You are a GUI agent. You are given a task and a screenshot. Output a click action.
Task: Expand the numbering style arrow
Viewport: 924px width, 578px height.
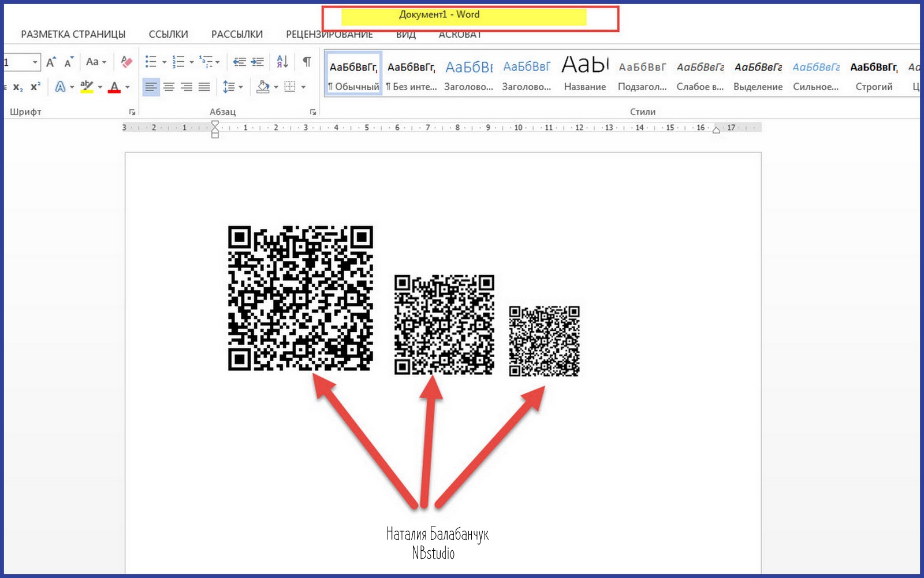click(x=192, y=62)
